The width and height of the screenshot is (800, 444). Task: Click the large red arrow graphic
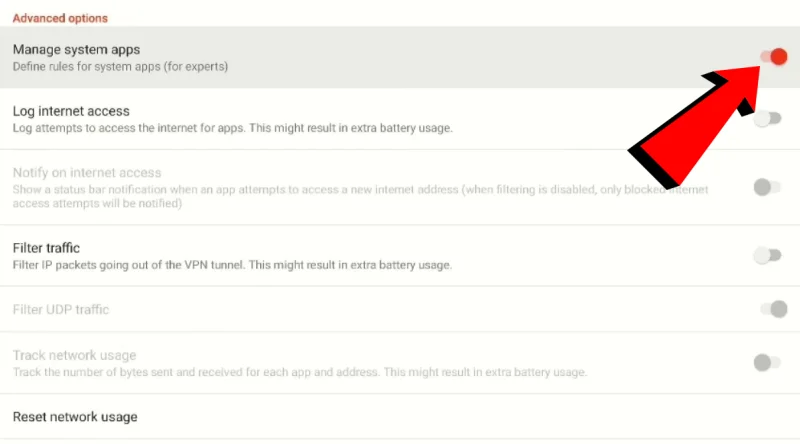[x=690, y=125]
